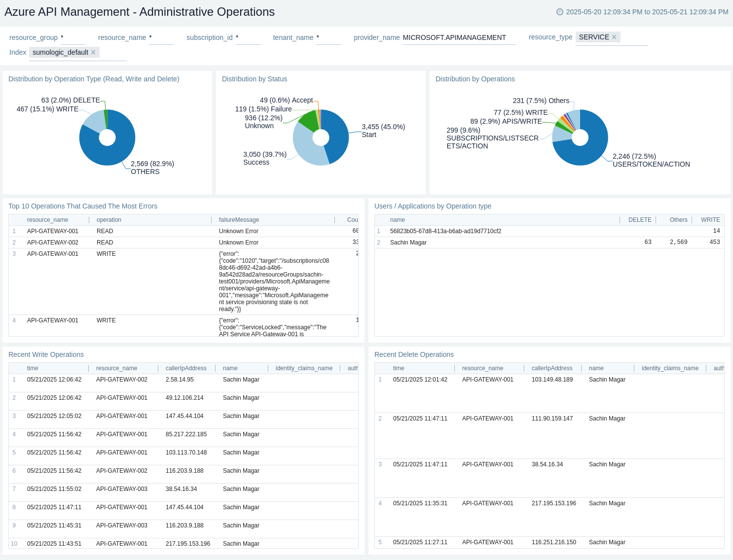
Task: Open Distribution by Operations panel title
Action: point(475,79)
